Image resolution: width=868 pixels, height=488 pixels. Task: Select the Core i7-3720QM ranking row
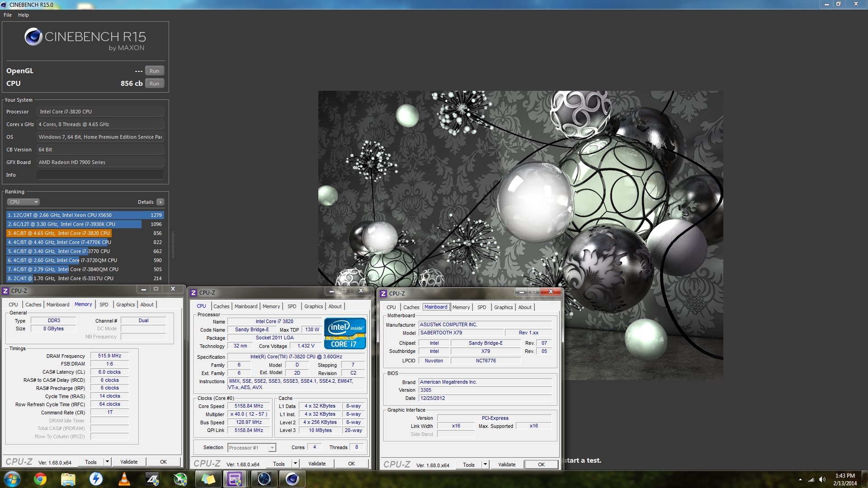coord(85,260)
